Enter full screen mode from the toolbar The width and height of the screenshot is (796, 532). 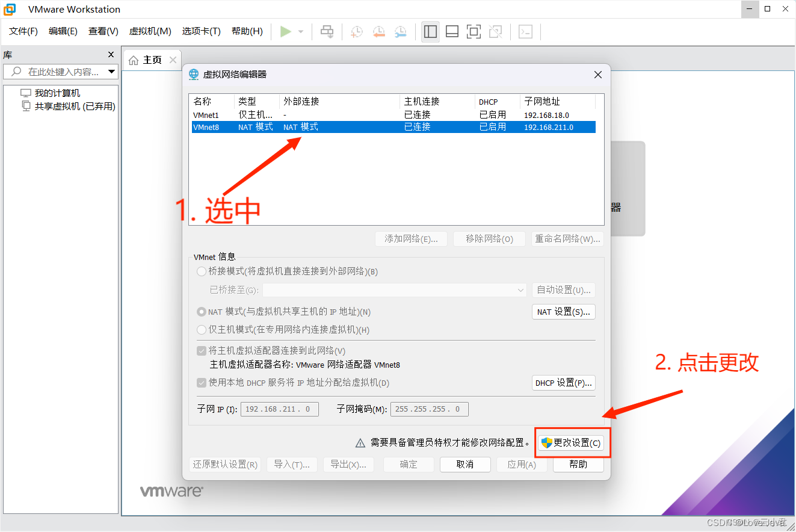[x=474, y=31]
